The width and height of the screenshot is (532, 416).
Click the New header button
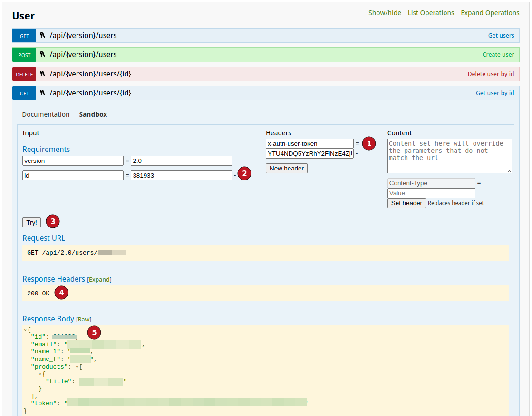[x=287, y=168]
